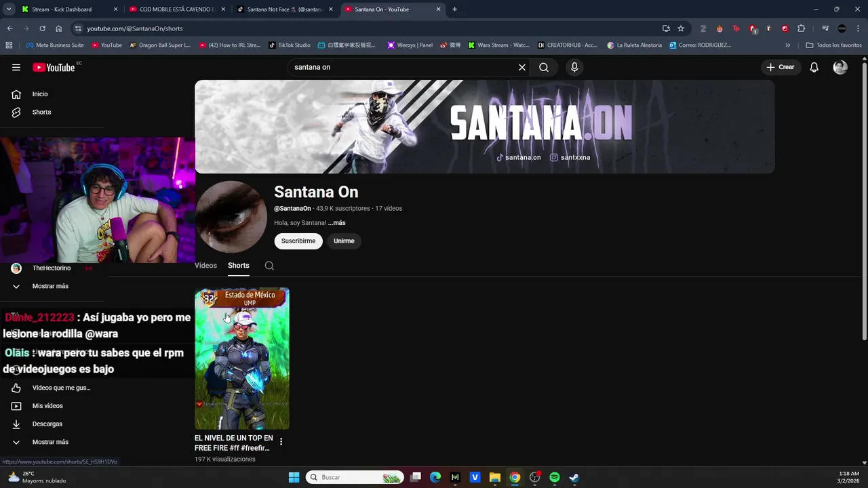The width and height of the screenshot is (868, 488).
Task: Switch to COD MOBILE ESTÁ CAYENDO tab
Action: click(x=176, y=9)
